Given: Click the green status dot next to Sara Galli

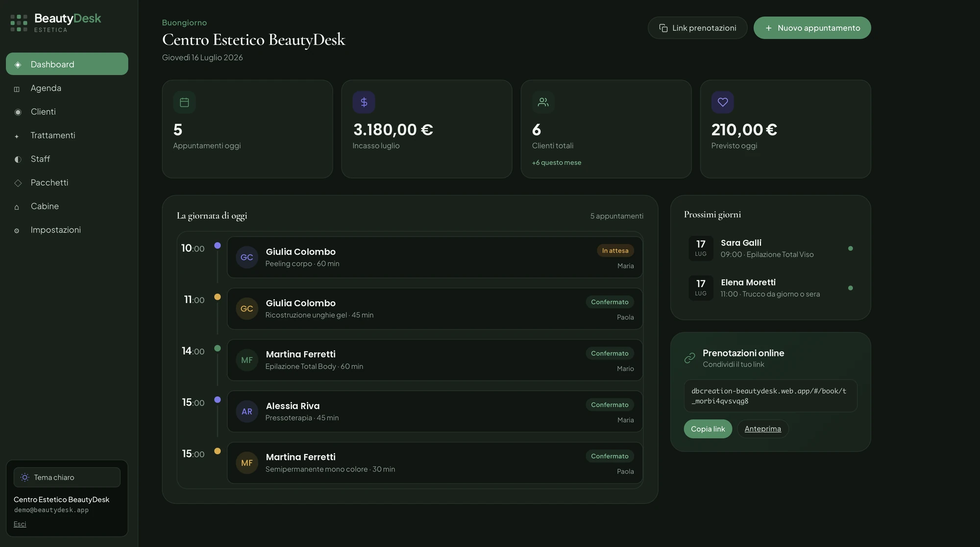Looking at the screenshot, I should [x=850, y=248].
